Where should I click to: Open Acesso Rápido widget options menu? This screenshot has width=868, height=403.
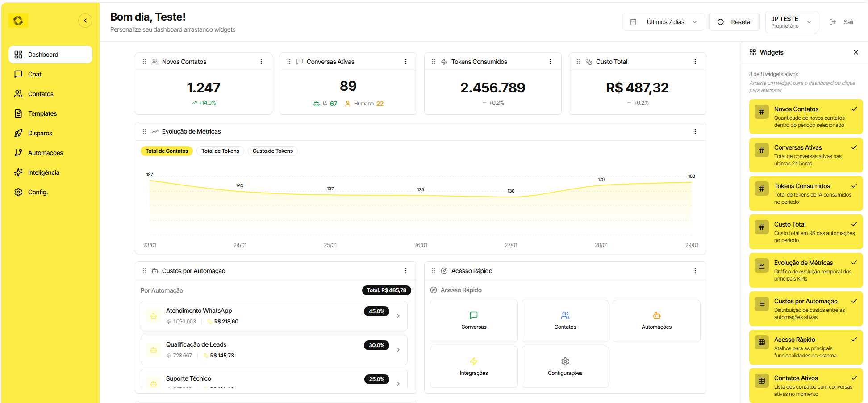point(695,271)
